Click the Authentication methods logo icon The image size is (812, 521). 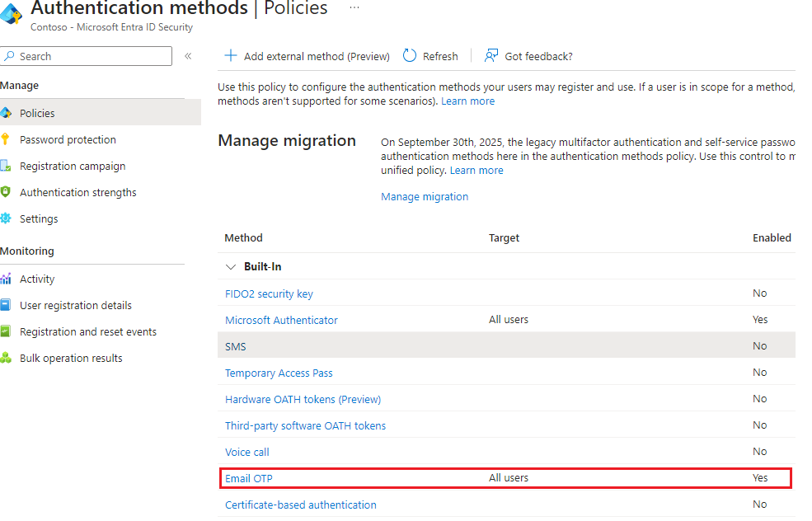click(x=11, y=12)
